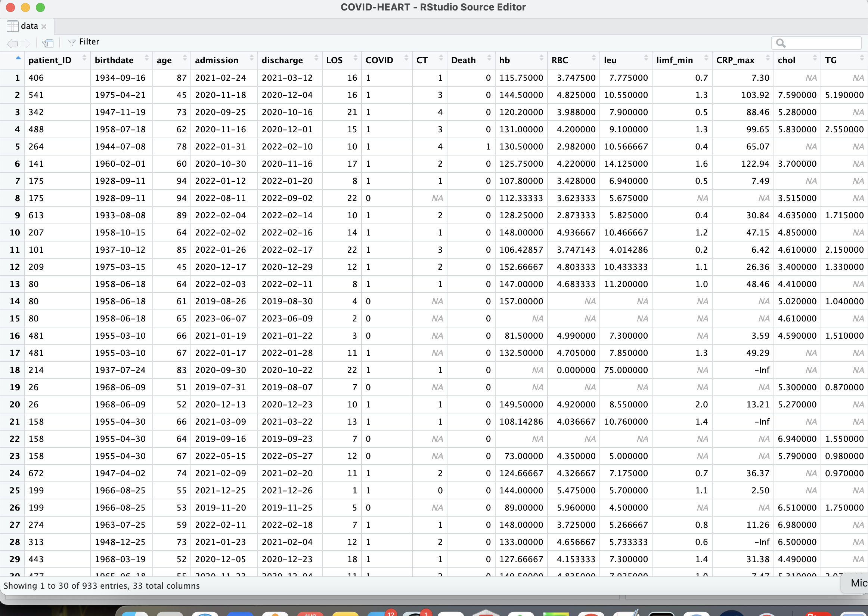The width and height of the screenshot is (868, 616).
Task: Click the Filter funnel button
Action: 83,42
